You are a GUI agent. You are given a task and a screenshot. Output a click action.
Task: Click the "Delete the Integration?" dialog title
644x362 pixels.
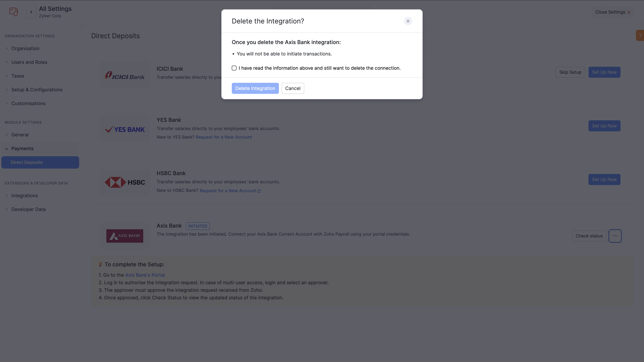point(268,21)
